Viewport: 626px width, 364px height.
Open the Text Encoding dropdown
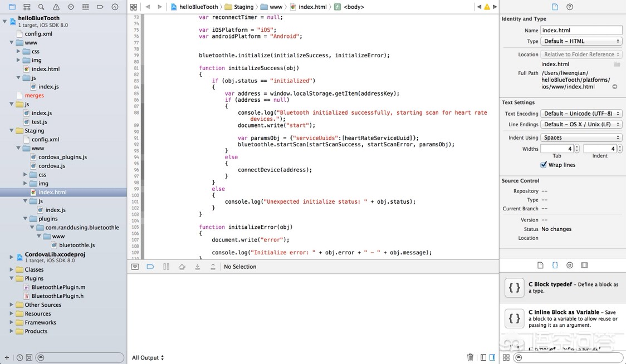(581, 114)
